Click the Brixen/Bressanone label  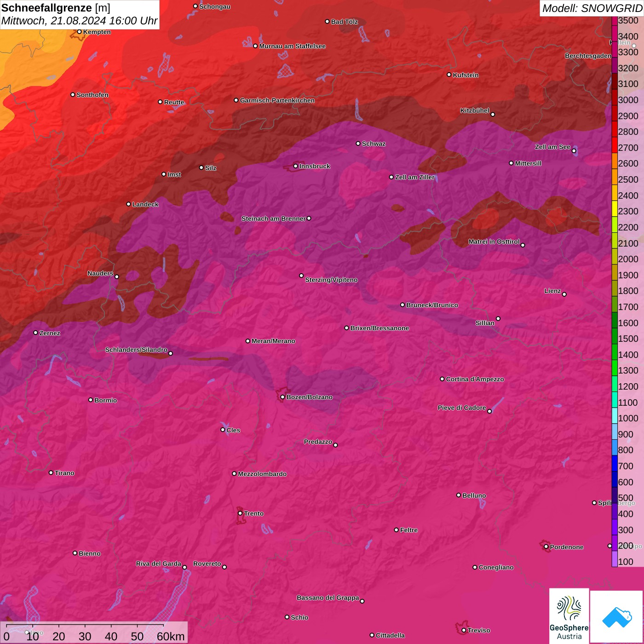379,328
